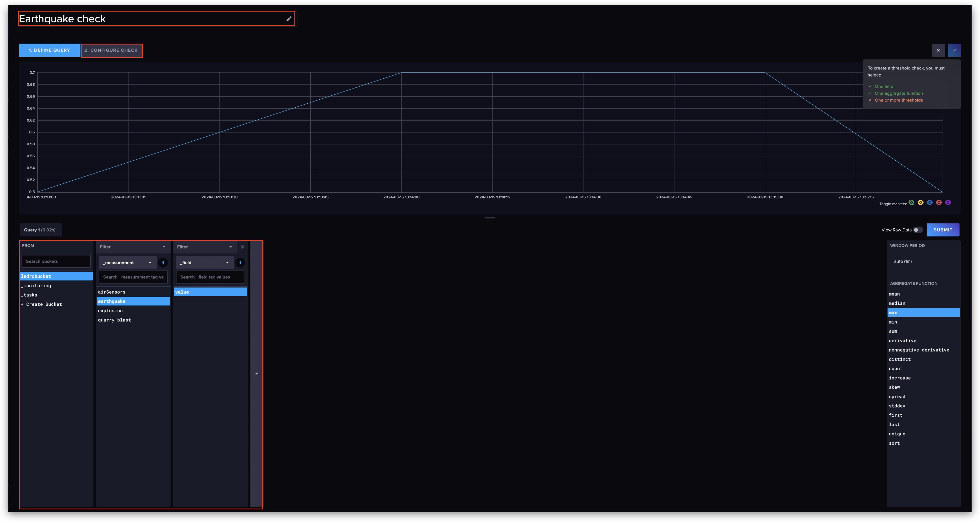Expand the first Filter type dropdown

click(133, 247)
